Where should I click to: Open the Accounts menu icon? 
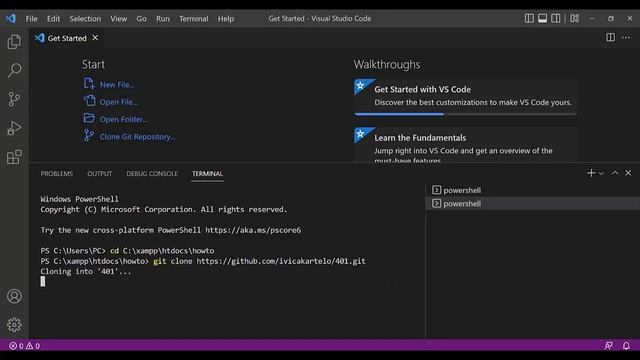pyautogui.click(x=14, y=296)
